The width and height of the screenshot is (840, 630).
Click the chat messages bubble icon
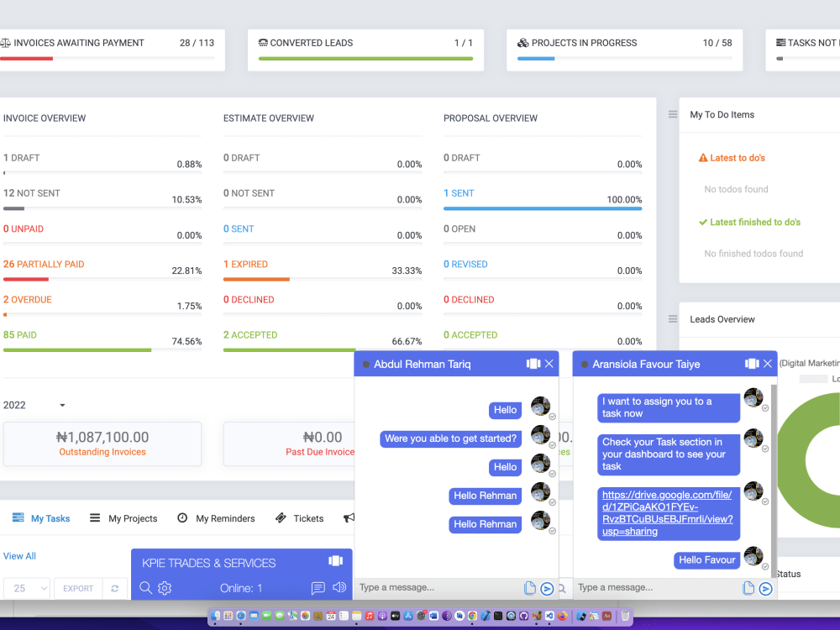pos(318,588)
